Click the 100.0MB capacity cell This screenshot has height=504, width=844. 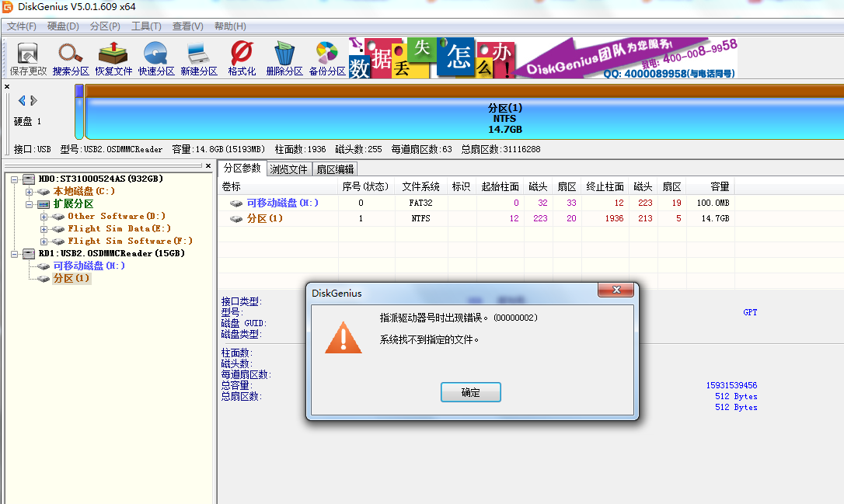pos(713,203)
